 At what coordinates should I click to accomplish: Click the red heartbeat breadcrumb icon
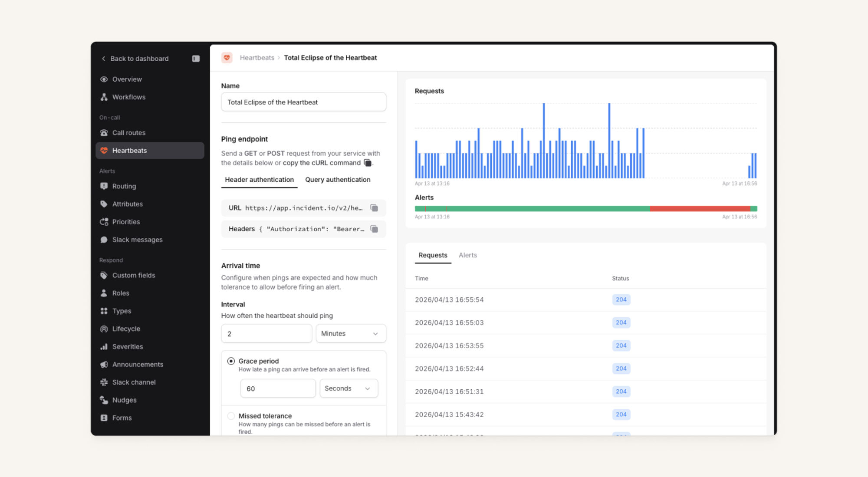tap(227, 58)
